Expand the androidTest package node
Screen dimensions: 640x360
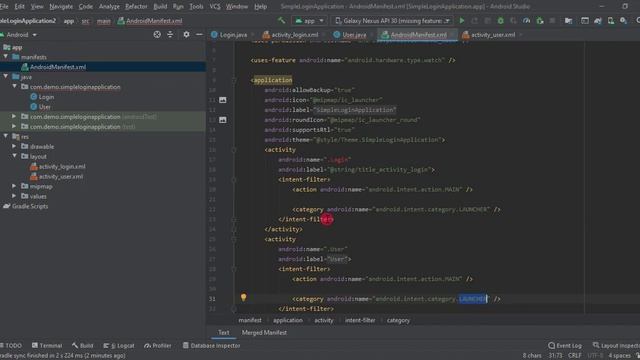click(15, 116)
